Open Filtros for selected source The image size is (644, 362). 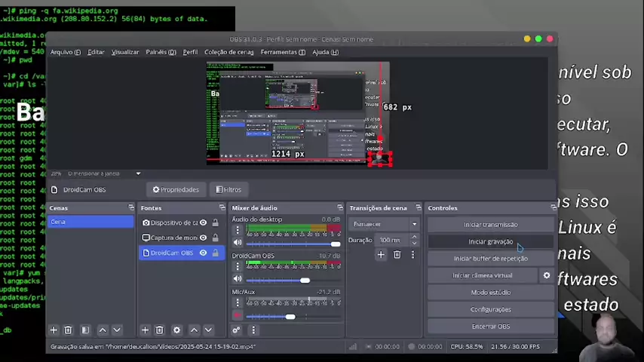(228, 189)
